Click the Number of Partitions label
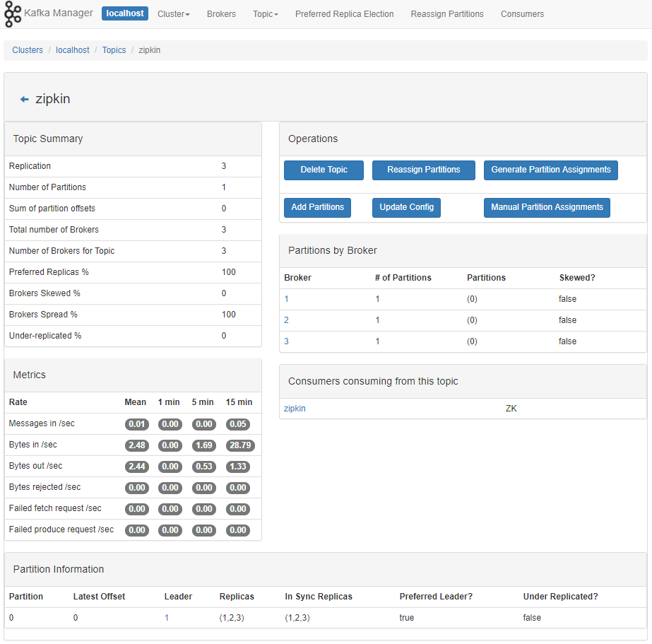The height and width of the screenshot is (644, 652). click(x=47, y=187)
